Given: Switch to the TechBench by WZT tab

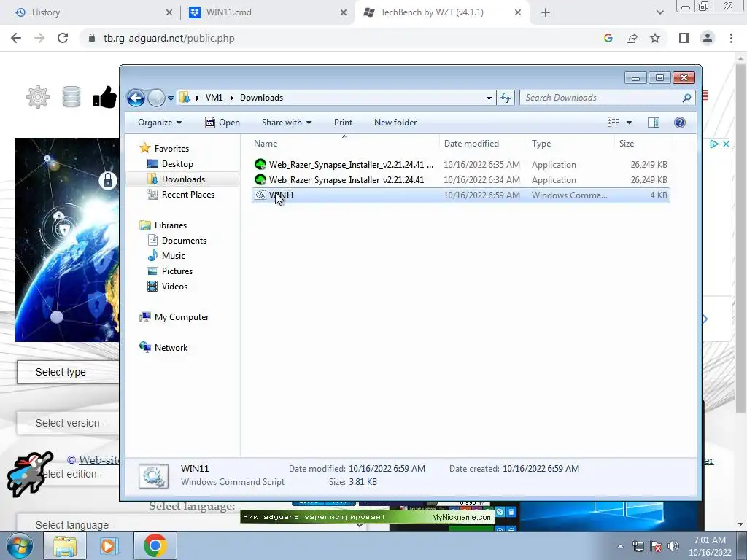Looking at the screenshot, I should (441, 12).
